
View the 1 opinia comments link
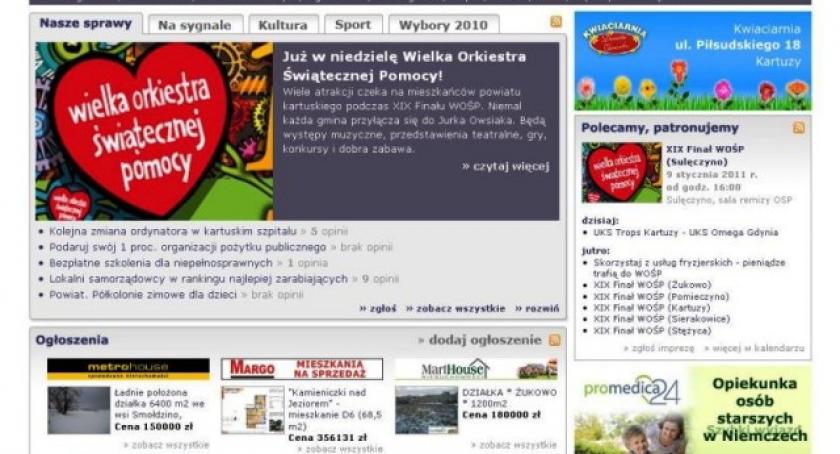click(308, 263)
